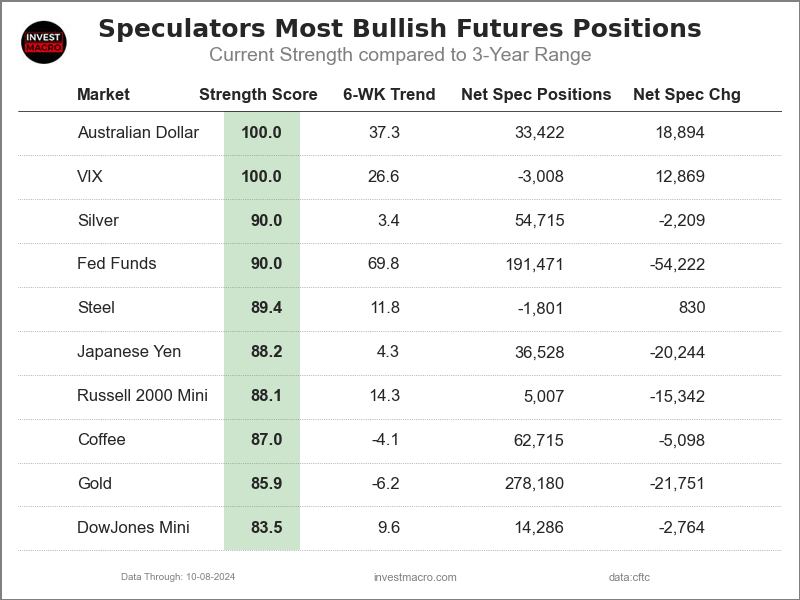Click the VIX market name
800x600 pixels.
(90, 177)
